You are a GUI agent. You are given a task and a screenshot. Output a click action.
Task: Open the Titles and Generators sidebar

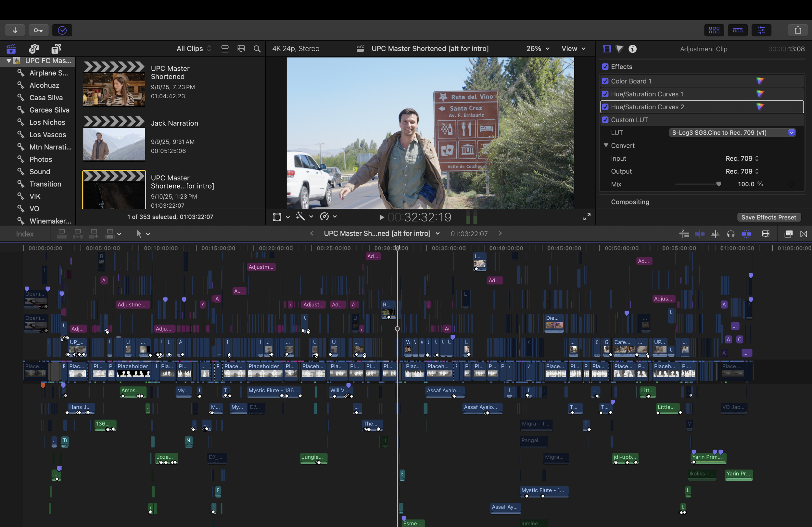pos(56,49)
